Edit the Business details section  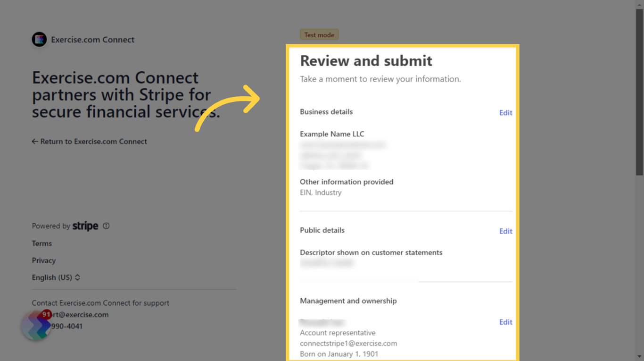505,112
